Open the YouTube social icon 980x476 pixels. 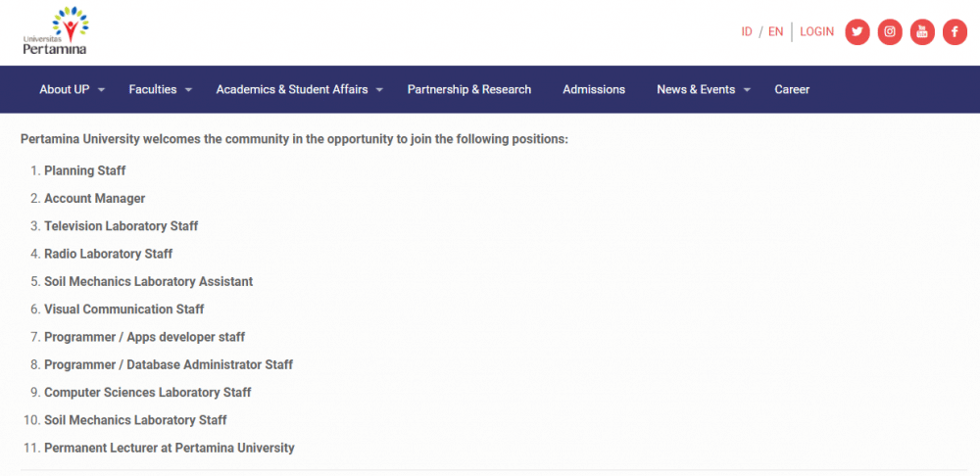click(922, 32)
